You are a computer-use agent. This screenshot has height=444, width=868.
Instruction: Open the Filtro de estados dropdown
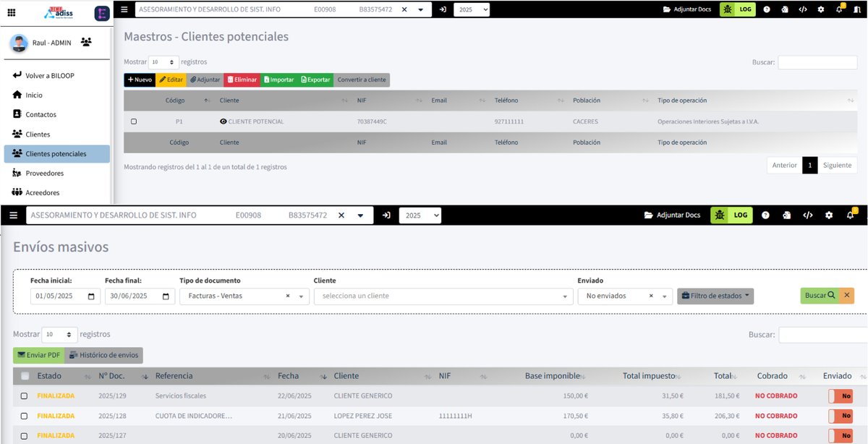pyautogui.click(x=715, y=296)
